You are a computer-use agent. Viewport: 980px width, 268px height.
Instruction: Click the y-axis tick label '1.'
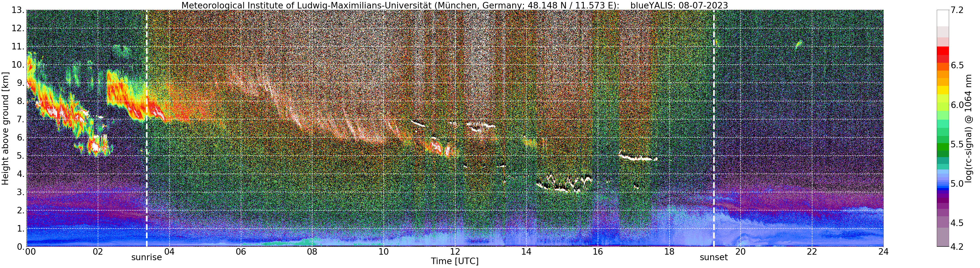[20, 229]
